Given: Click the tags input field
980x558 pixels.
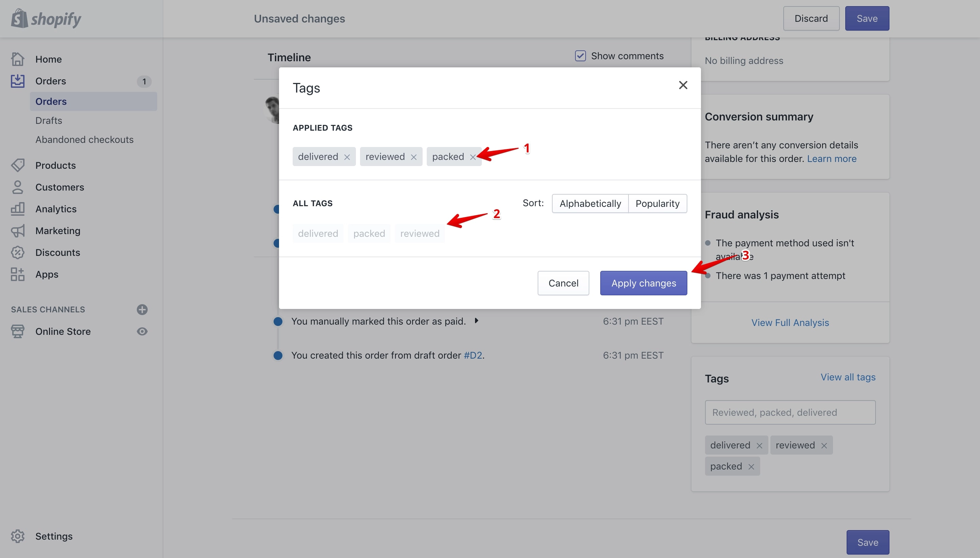Looking at the screenshot, I should point(790,412).
